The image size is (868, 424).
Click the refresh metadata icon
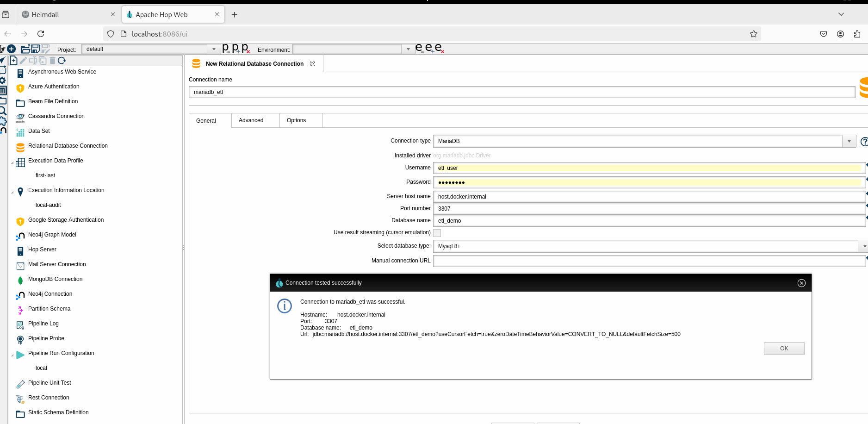pos(62,61)
